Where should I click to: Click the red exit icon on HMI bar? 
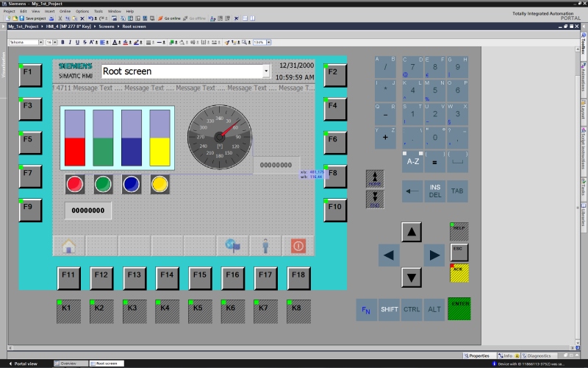click(298, 246)
